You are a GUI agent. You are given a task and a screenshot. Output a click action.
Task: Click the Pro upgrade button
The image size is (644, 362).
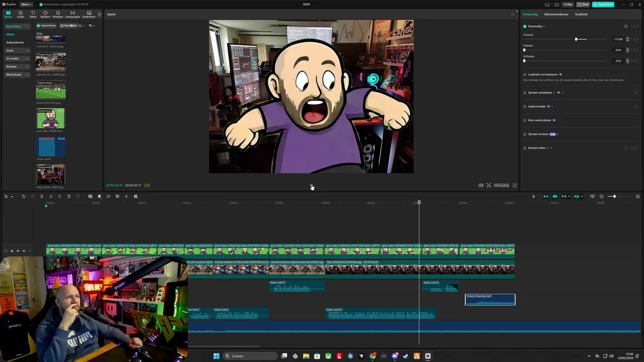pyautogui.click(x=568, y=5)
